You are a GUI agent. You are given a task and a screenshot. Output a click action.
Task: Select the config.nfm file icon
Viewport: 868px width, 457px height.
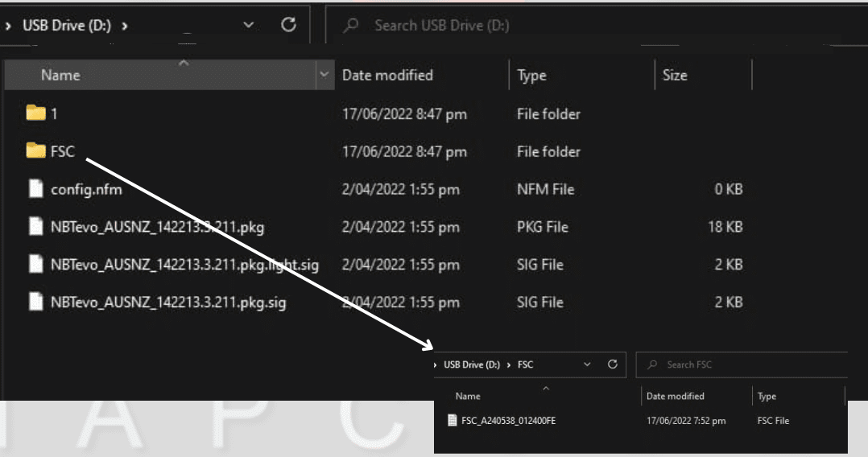[x=36, y=189]
